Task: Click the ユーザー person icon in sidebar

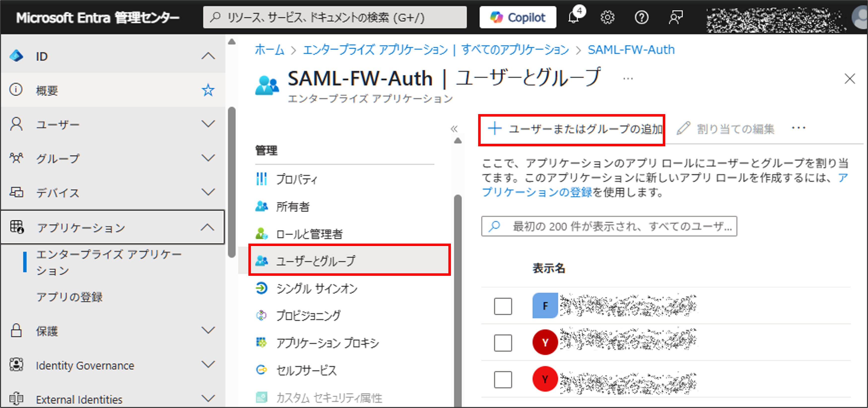Action: click(x=16, y=124)
